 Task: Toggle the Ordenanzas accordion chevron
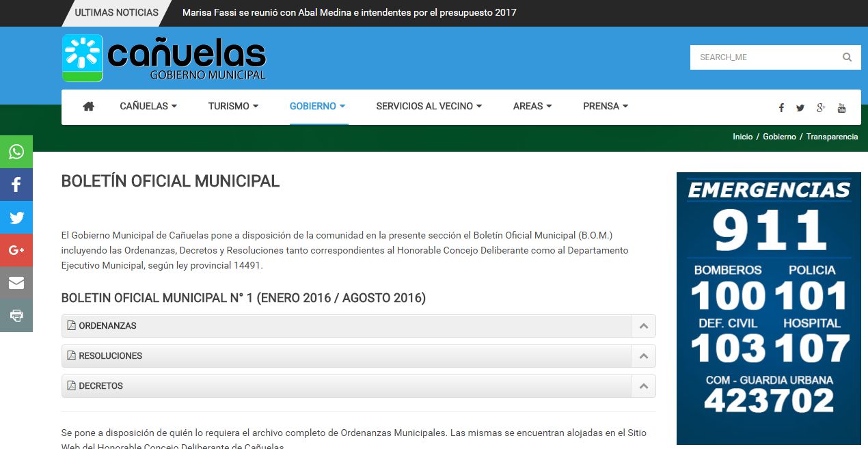pyautogui.click(x=643, y=326)
